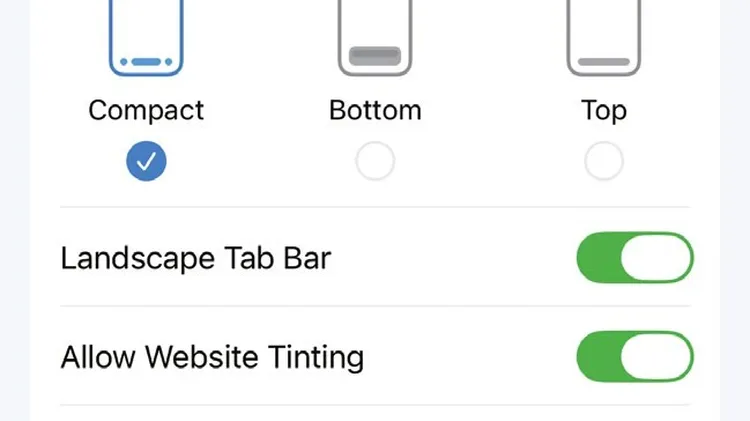Image resolution: width=750 pixels, height=421 pixels.
Task: Click the thin gray bar in Top icon
Action: point(604,62)
